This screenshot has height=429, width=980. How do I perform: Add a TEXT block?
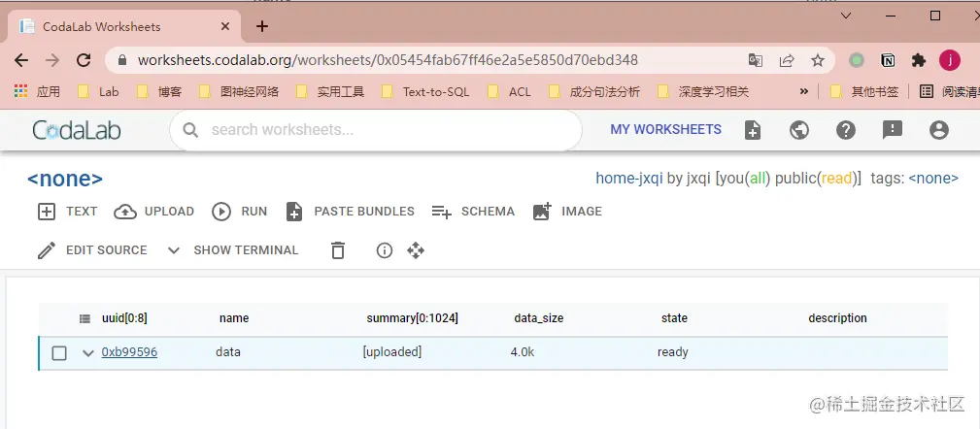[67, 211]
